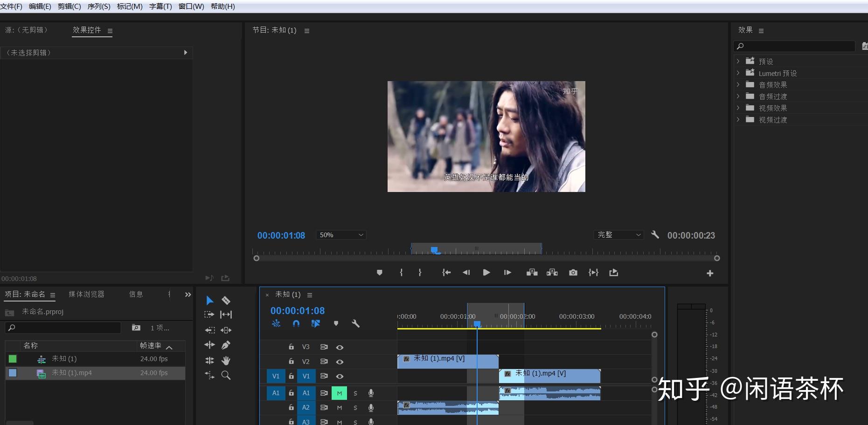Open the 剪辑(C) menu
This screenshot has height=425, width=868.
pyautogui.click(x=69, y=7)
